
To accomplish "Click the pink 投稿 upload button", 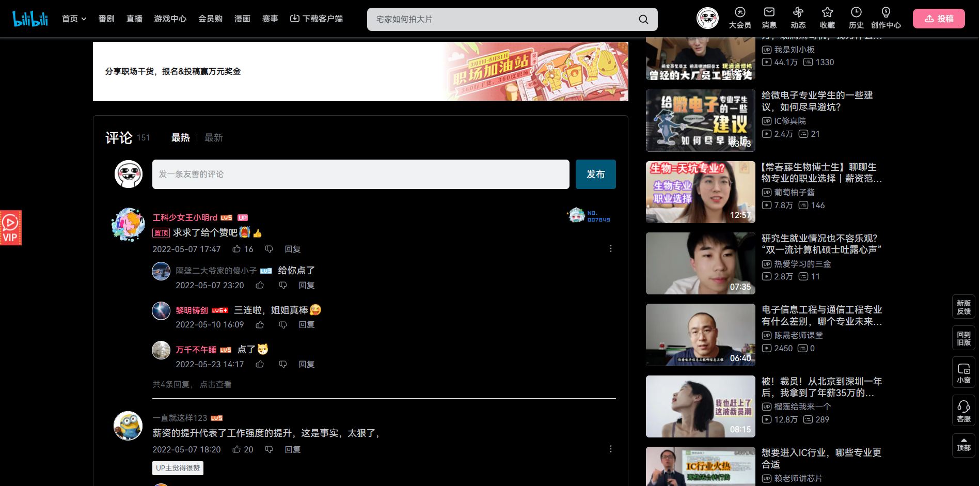I will pos(939,18).
